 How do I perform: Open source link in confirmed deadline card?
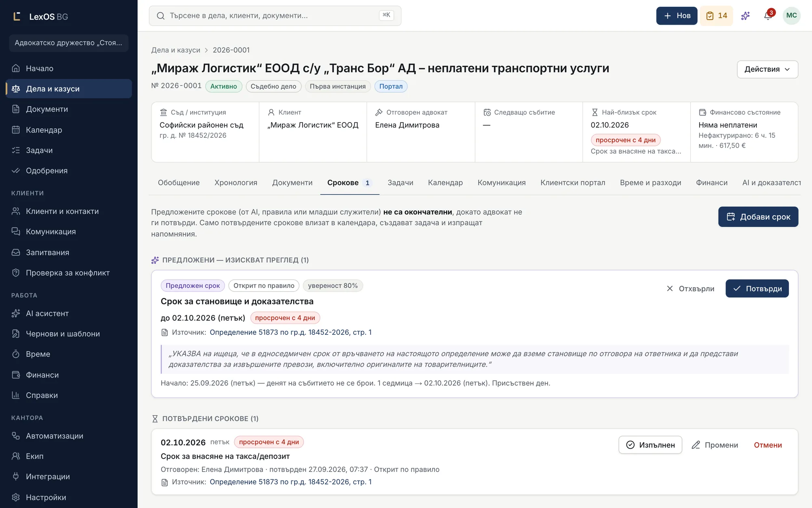pyautogui.click(x=290, y=482)
